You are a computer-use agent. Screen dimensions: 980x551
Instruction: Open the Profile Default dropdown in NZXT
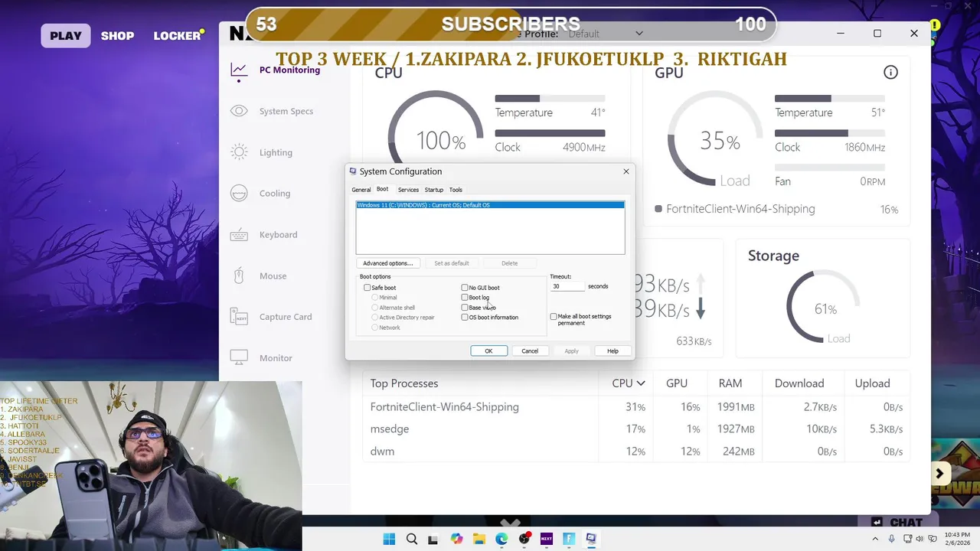pos(605,34)
